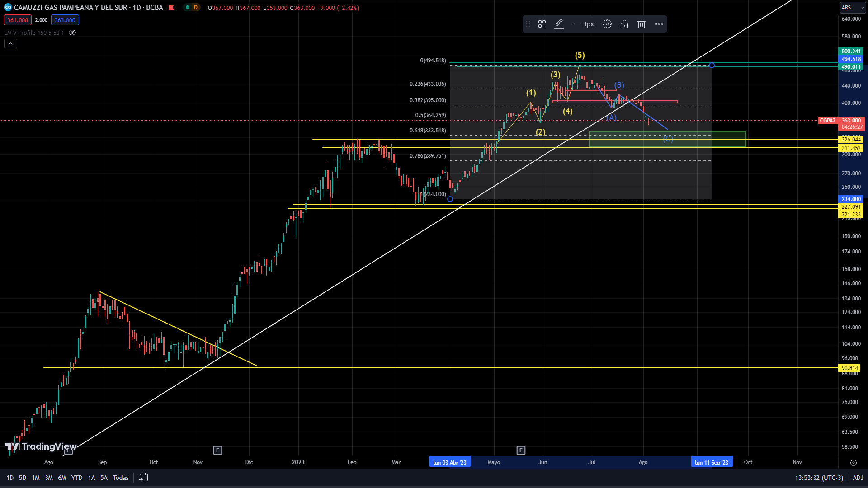Screen dimensions: 868x488
Task: Click the 494.518 blue price label
Action: coord(851,59)
